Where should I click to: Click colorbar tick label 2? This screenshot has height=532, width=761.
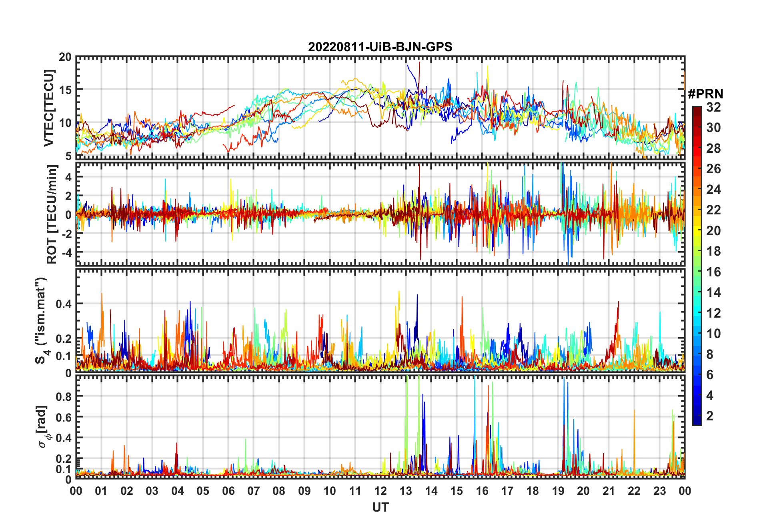click(x=710, y=416)
